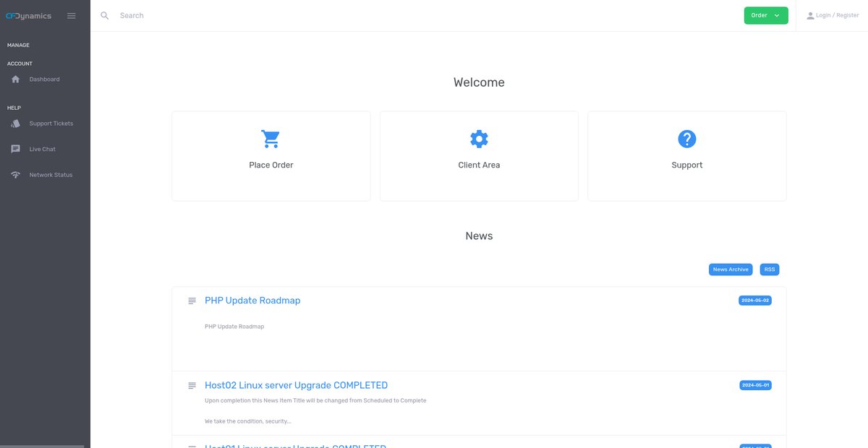Click the Network Status wifi icon

pyautogui.click(x=16, y=175)
